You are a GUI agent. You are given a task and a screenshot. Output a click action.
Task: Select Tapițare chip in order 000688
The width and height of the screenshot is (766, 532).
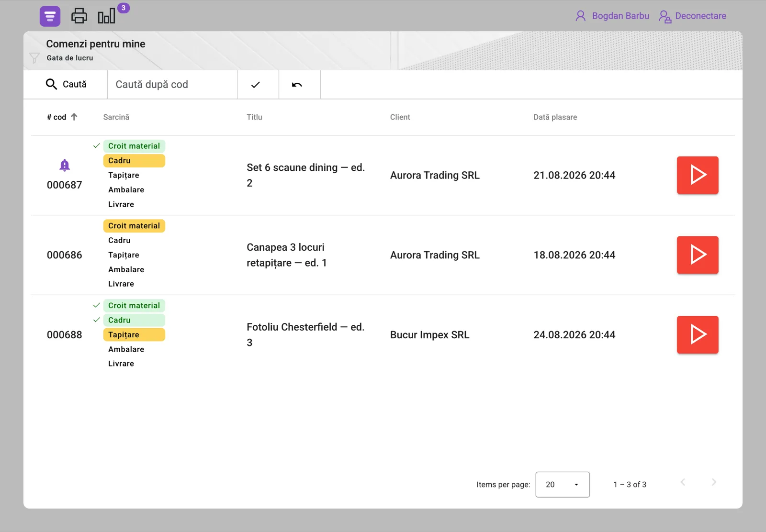click(x=134, y=335)
